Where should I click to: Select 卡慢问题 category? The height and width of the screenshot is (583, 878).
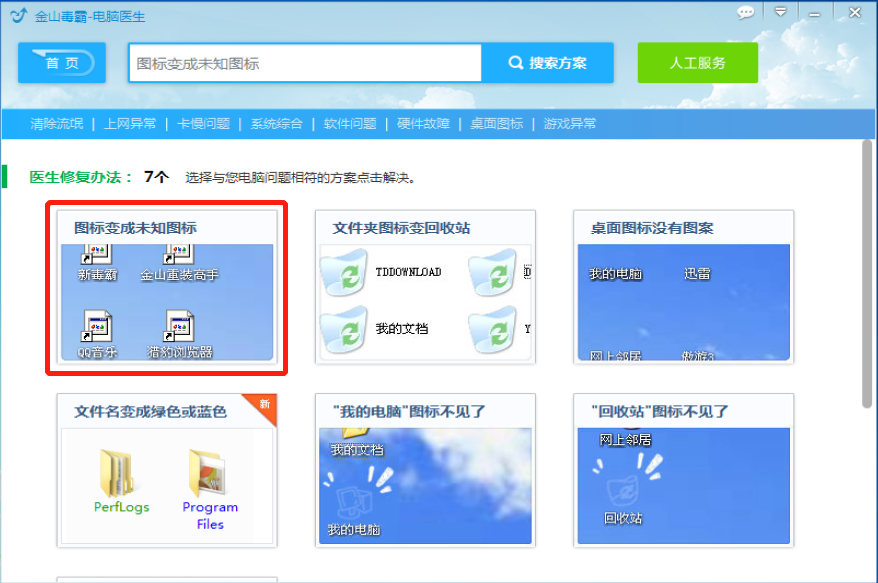[203, 124]
